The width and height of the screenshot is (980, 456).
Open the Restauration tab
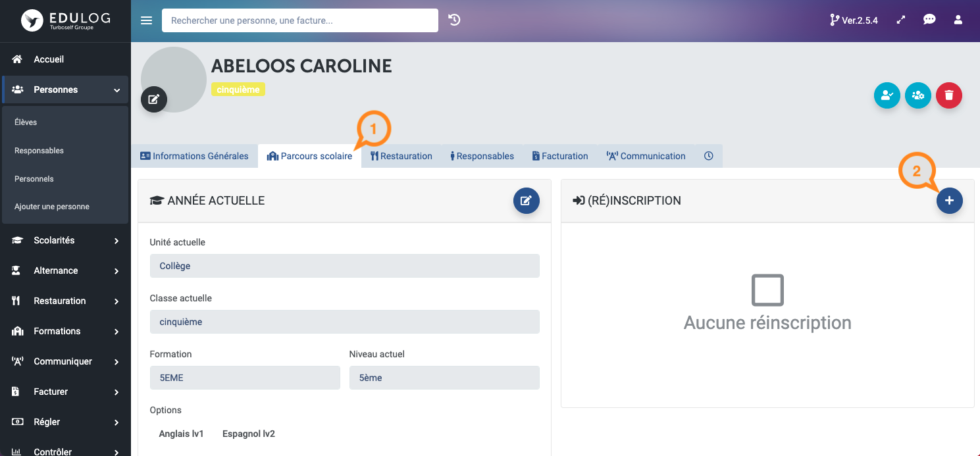click(x=401, y=156)
